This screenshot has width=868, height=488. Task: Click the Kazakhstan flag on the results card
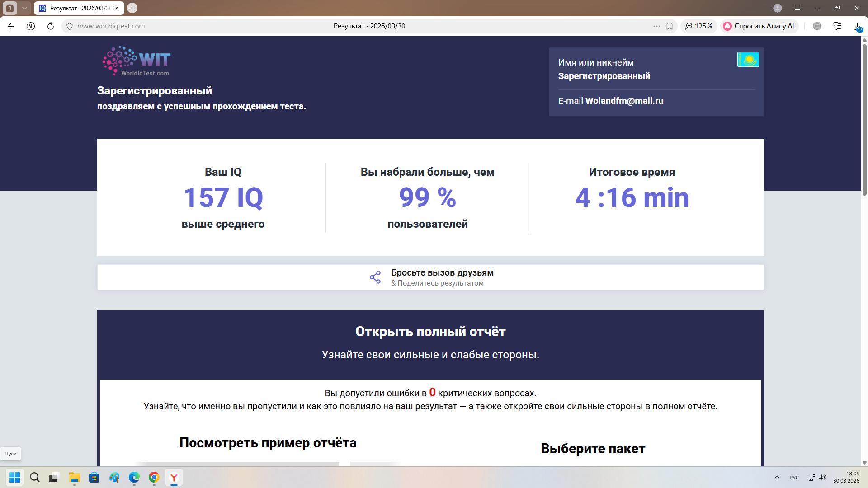tap(748, 59)
